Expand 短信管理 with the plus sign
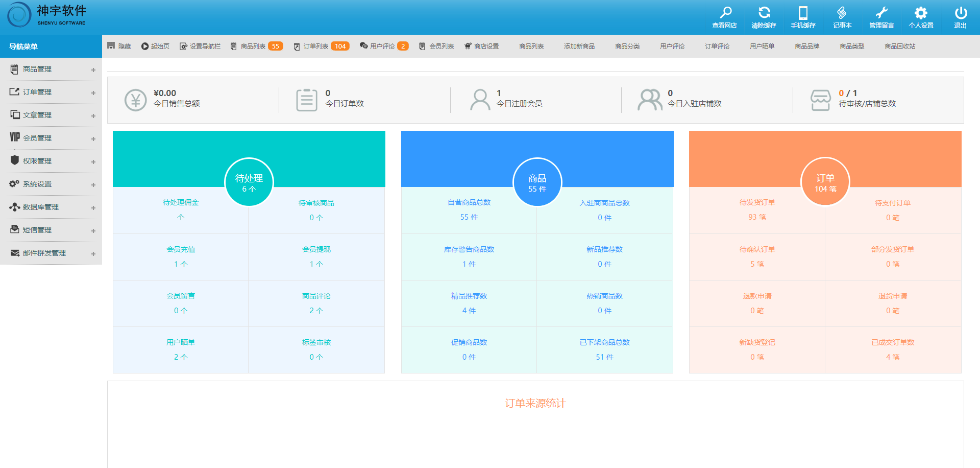The height and width of the screenshot is (468, 980). coord(93,231)
